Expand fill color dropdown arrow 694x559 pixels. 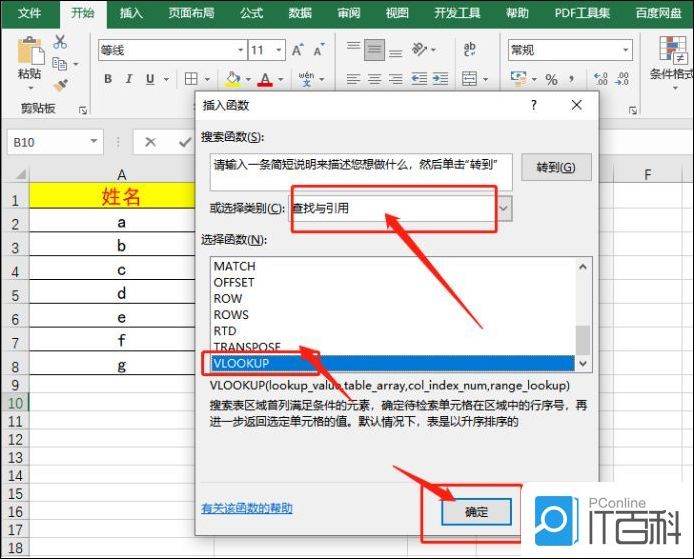click(248, 79)
